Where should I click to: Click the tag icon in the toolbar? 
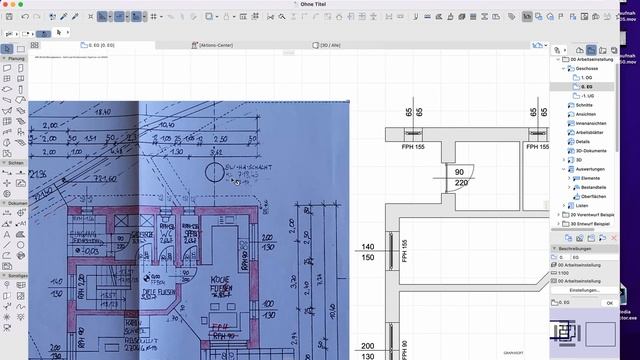[511, 17]
